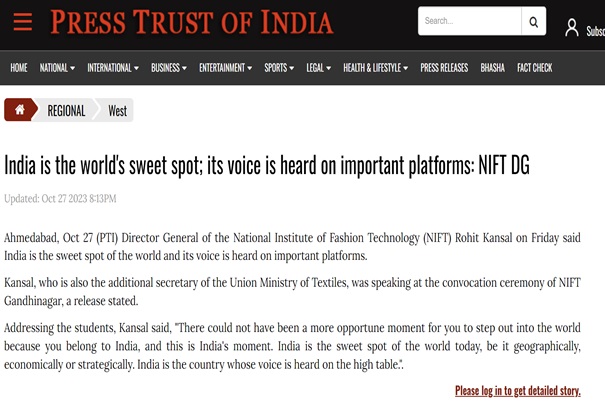This screenshot has height=419, width=605.
Task: Open the user account icon
Action: coord(572,27)
